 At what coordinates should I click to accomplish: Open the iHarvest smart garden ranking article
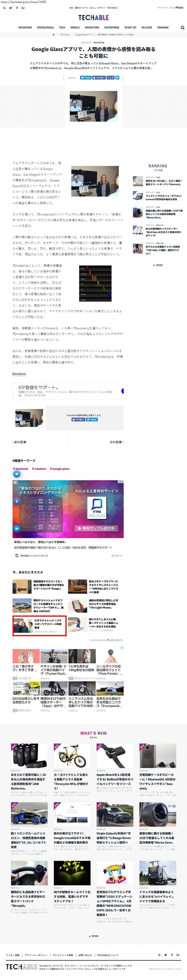(x=163, y=183)
